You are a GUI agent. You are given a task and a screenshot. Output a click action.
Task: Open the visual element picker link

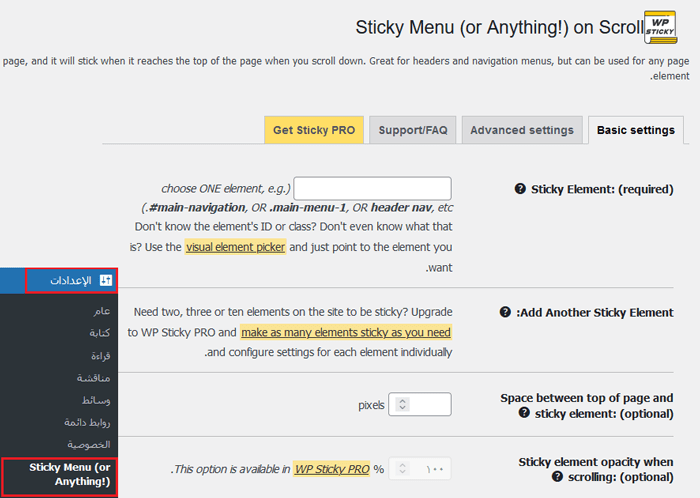[x=235, y=247]
